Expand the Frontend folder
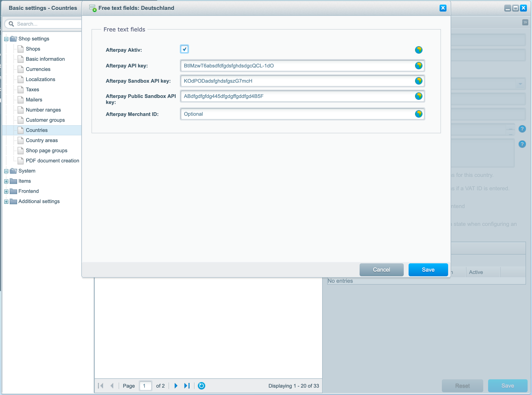This screenshot has width=532, height=395. pyautogui.click(x=6, y=191)
